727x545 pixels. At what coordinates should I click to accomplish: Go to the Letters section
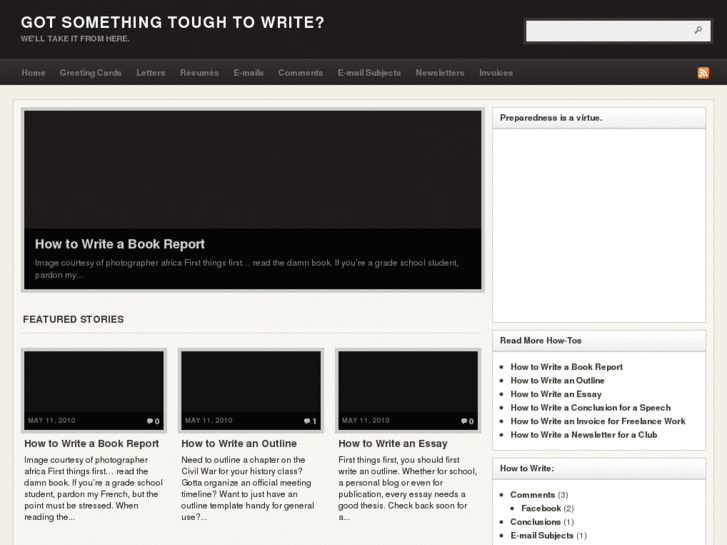pos(151,73)
